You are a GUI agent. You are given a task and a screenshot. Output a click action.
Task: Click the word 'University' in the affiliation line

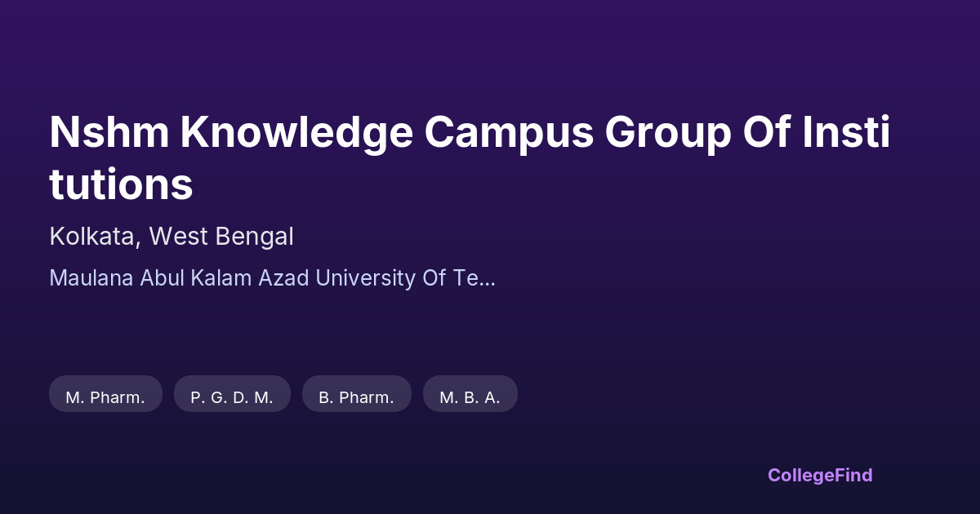(x=365, y=278)
